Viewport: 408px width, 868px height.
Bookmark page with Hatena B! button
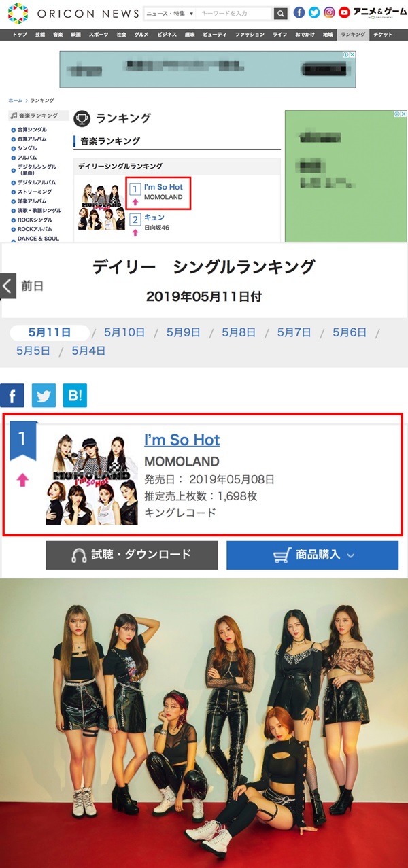(75, 396)
